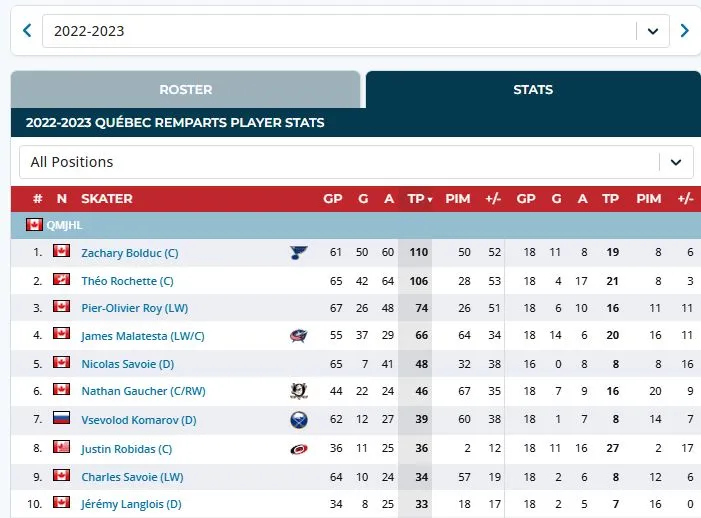
Task: Open Zachary Bolduc's player profile
Action: pyautogui.click(x=129, y=254)
